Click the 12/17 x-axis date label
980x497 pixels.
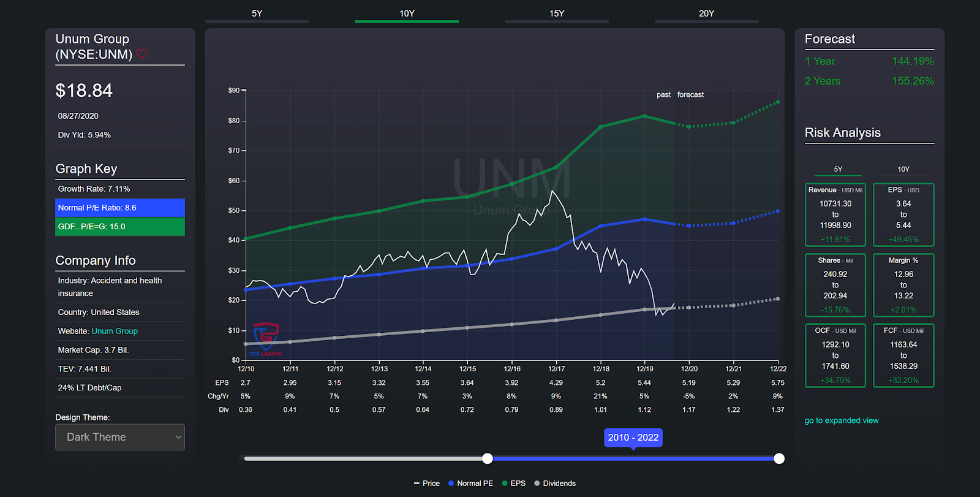point(556,369)
